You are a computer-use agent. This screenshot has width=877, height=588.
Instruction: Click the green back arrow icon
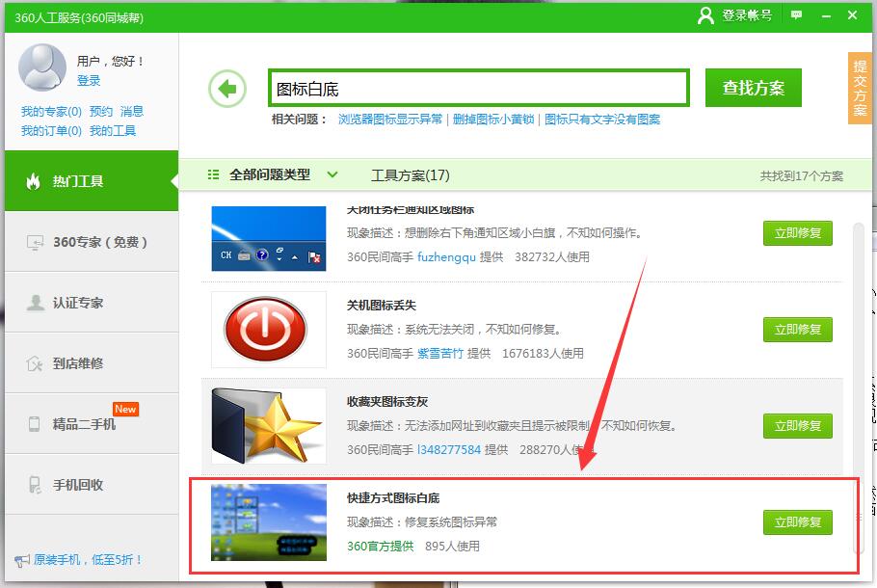click(227, 90)
